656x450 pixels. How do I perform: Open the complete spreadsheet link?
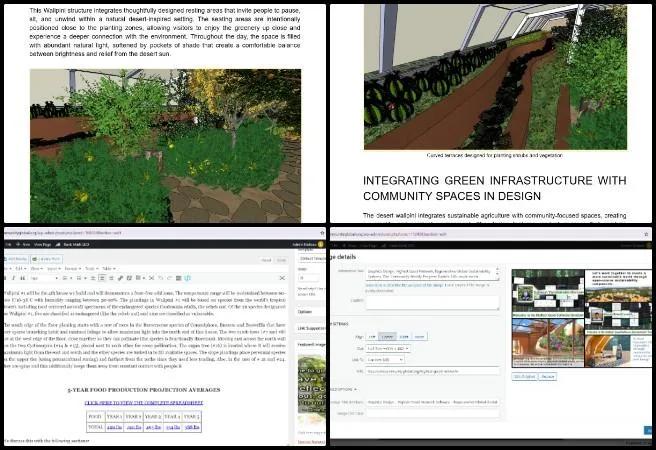[x=144, y=403]
